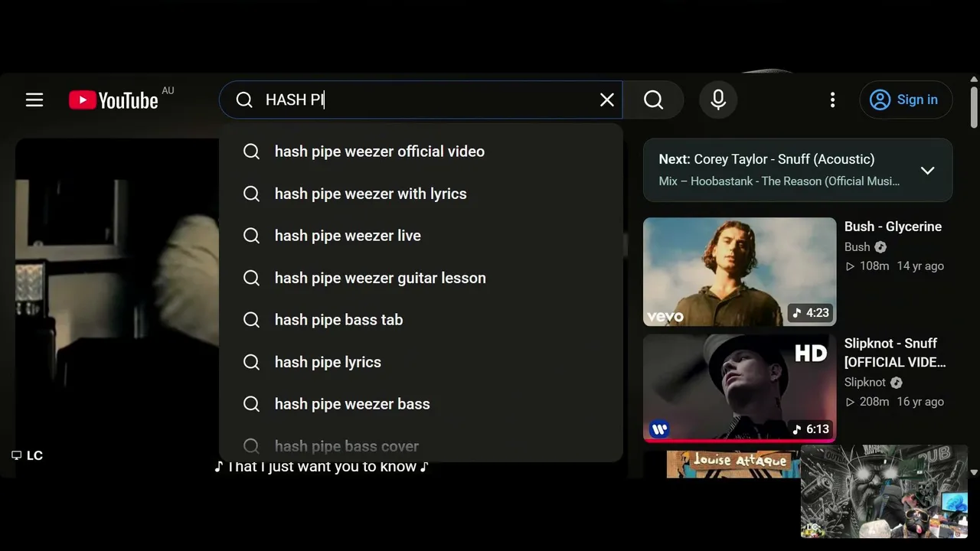This screenshot has height=551, width=980.
Task: Select suggestion 'hash pipe bass cover'
Action: [x=421, y=445]
